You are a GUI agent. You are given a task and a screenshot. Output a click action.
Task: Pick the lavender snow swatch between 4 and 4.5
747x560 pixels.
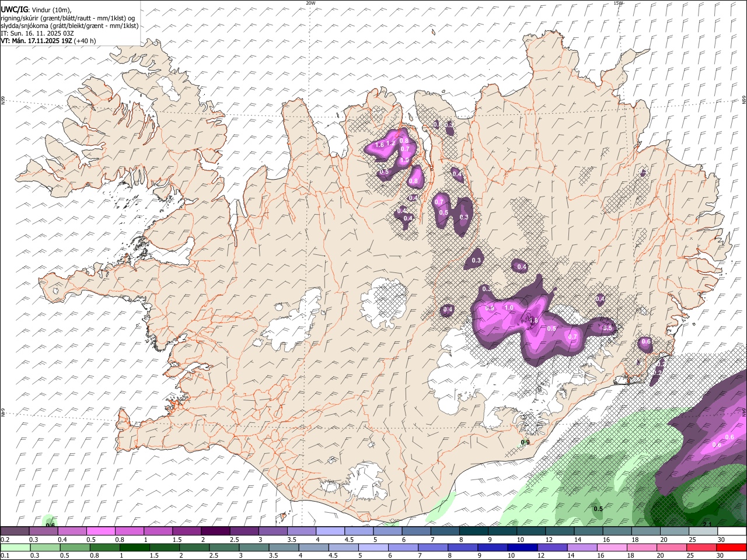(x=330, y=531)
